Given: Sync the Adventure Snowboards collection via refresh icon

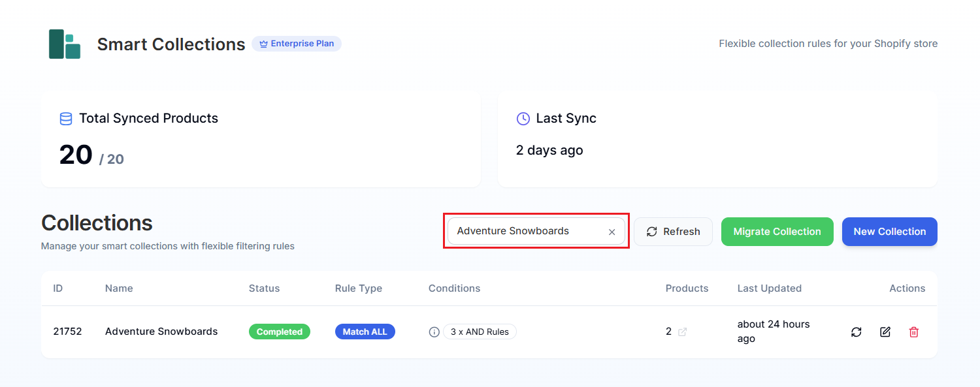Looking at the screenshot, I should click(x=856, y=332).
